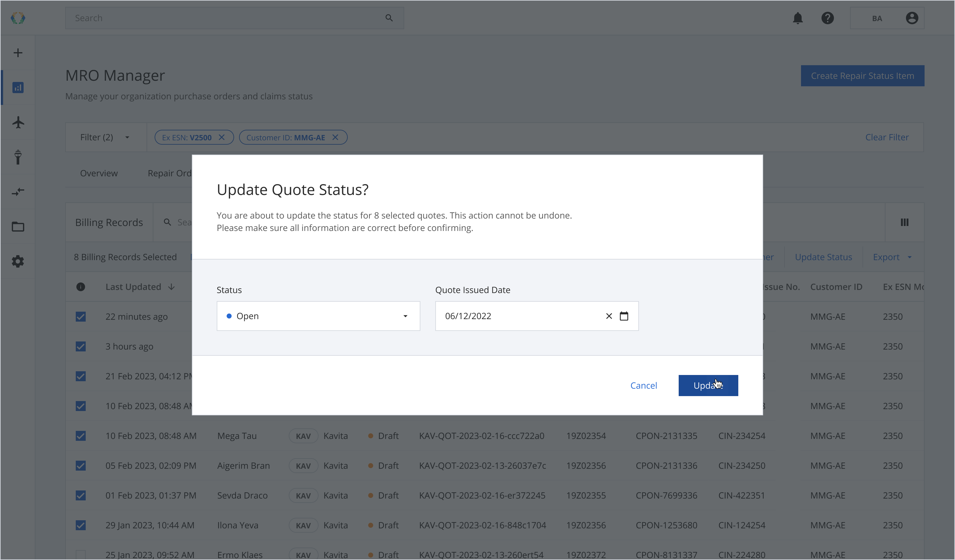Click the global Search field
955x560 pixels.
pyautogui.click(x=235, y=18)
